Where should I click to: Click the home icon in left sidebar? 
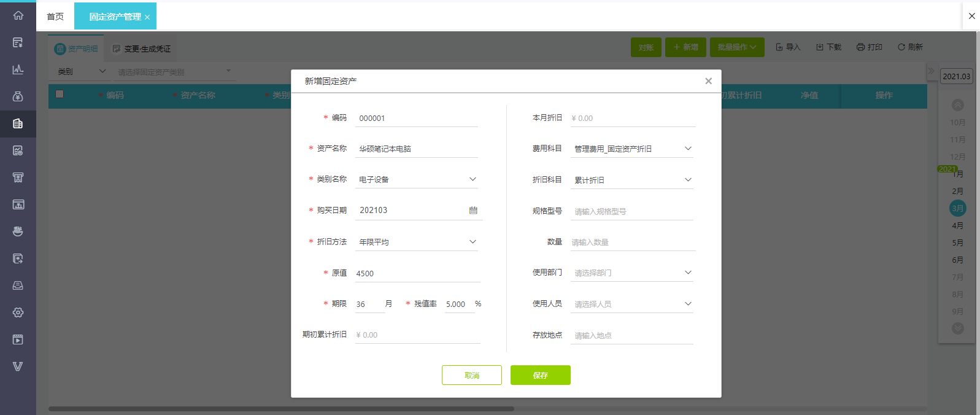pos(18,15)
